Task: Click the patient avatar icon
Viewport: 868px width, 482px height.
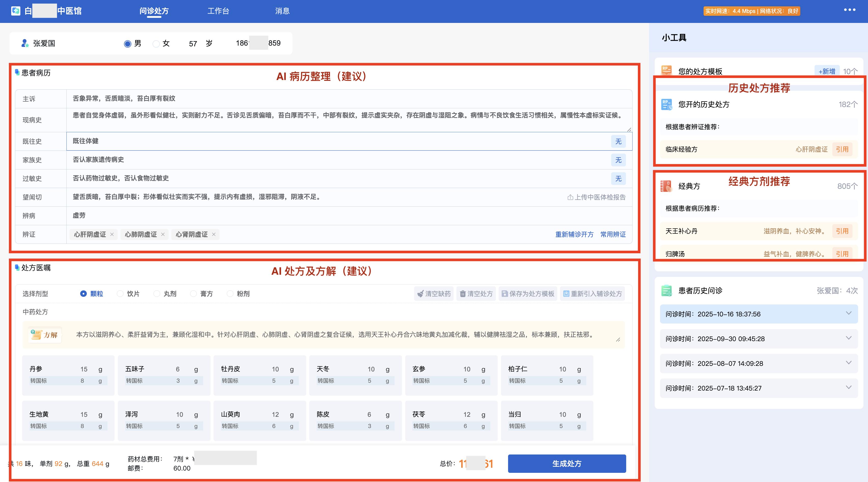Action: pyautogui.click(x=25, y=43)
